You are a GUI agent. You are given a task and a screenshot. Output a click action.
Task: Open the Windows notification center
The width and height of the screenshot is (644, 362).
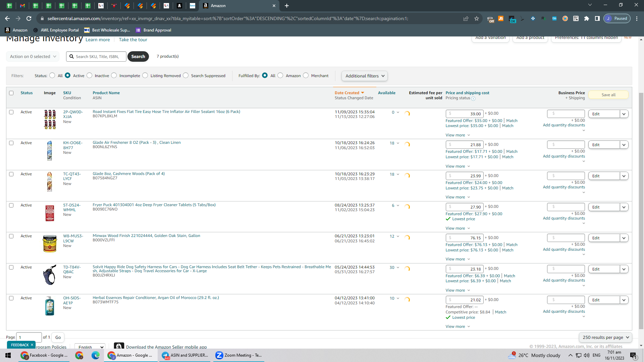[x=633, y=356]
